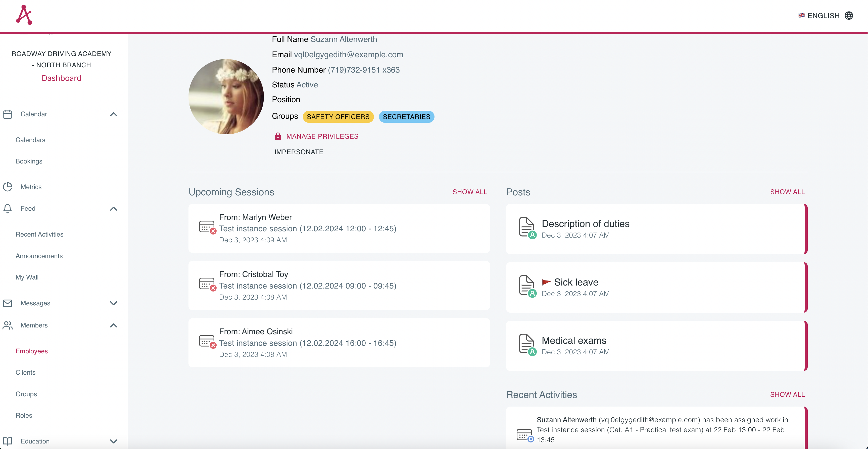Select the Education book icon

(8, 441)
